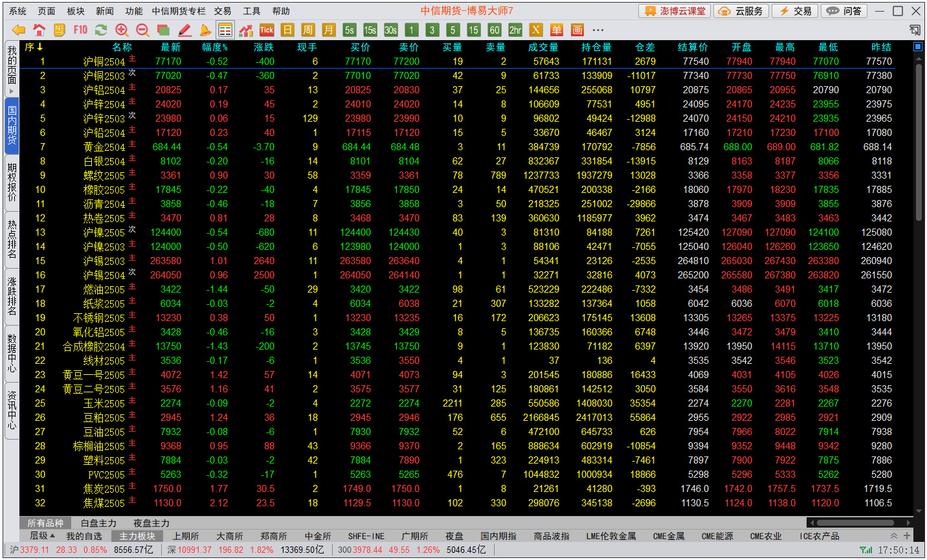Select the weekly (周) chart period

(x=308, y=30)
